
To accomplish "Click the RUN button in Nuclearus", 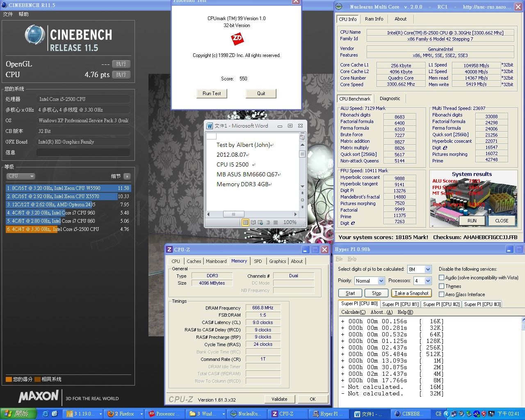I will [472, 221].
